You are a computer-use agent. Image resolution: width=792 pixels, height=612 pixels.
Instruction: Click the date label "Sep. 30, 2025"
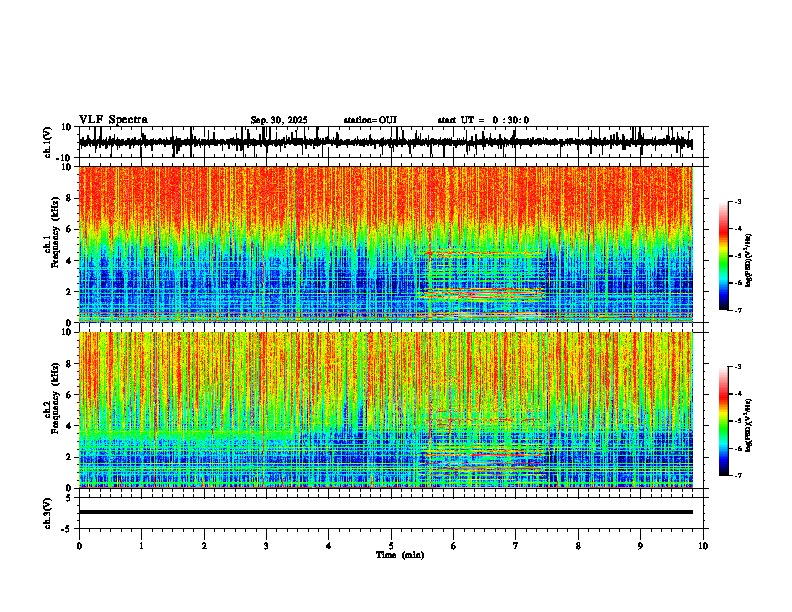pos(279,120)
